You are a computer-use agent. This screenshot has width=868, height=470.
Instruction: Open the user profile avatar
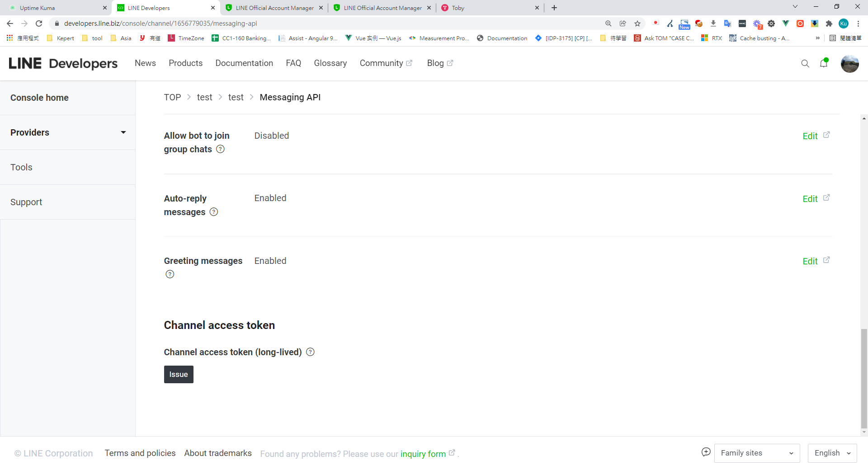[x=849, y=64]
